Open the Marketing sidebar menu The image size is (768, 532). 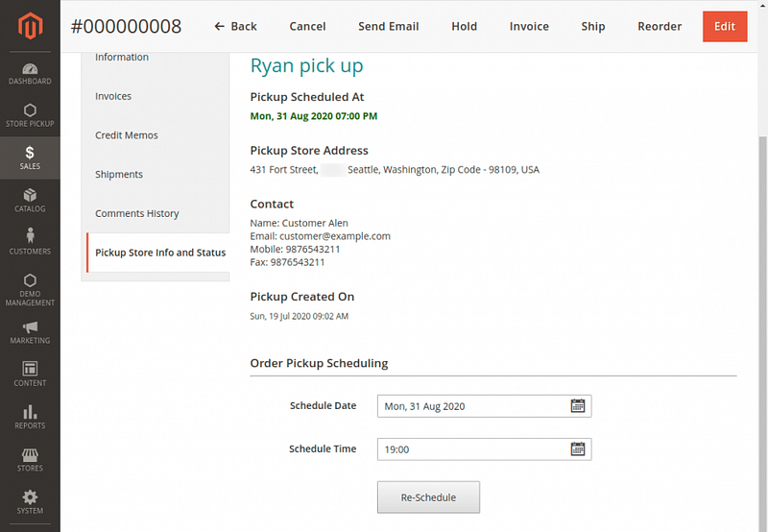[30, 333]
